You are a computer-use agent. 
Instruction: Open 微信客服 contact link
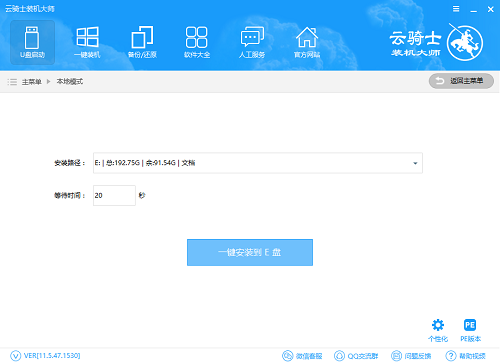click(x=302, y=356)
